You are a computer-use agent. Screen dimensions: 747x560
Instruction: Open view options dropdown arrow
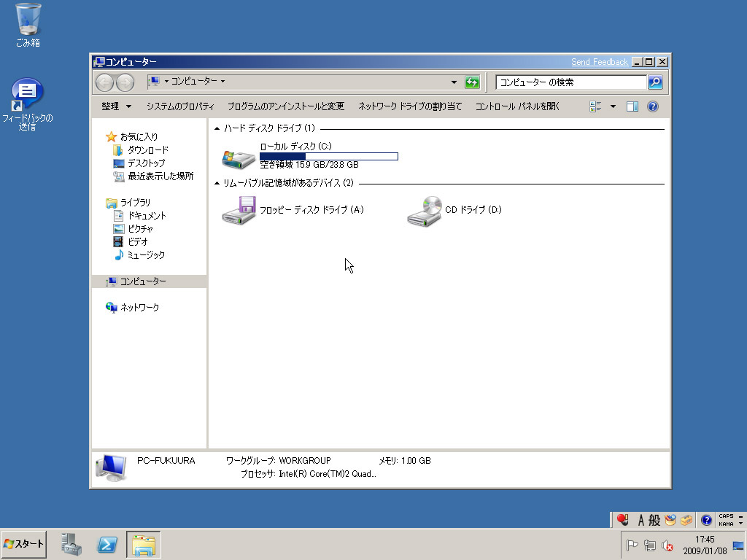coord(613,106)
